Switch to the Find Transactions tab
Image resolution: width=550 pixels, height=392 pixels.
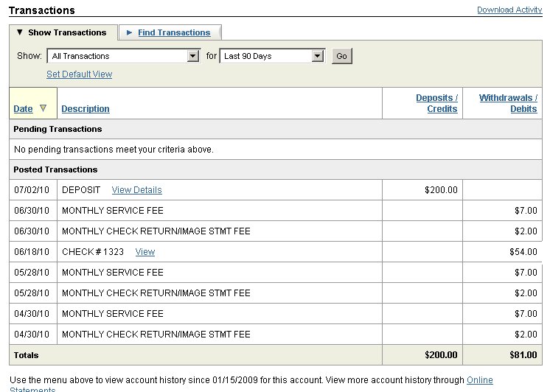[x=174, y=32]
